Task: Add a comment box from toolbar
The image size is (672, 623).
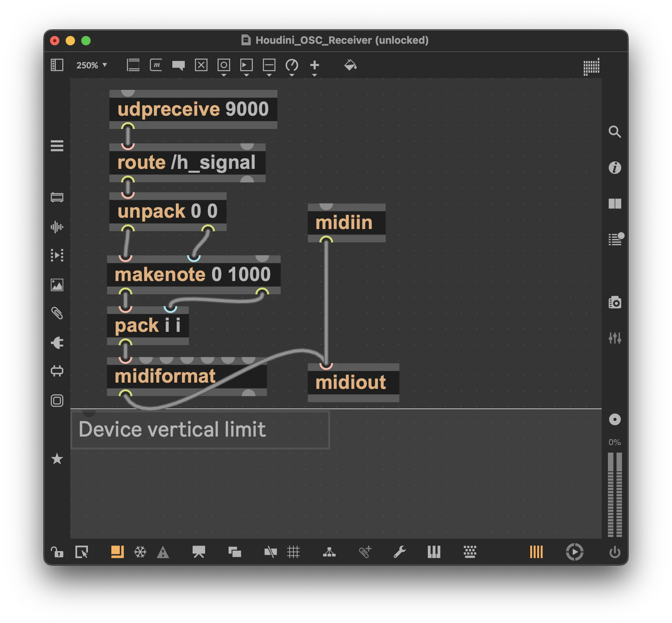Action: (x=179, y=65)
